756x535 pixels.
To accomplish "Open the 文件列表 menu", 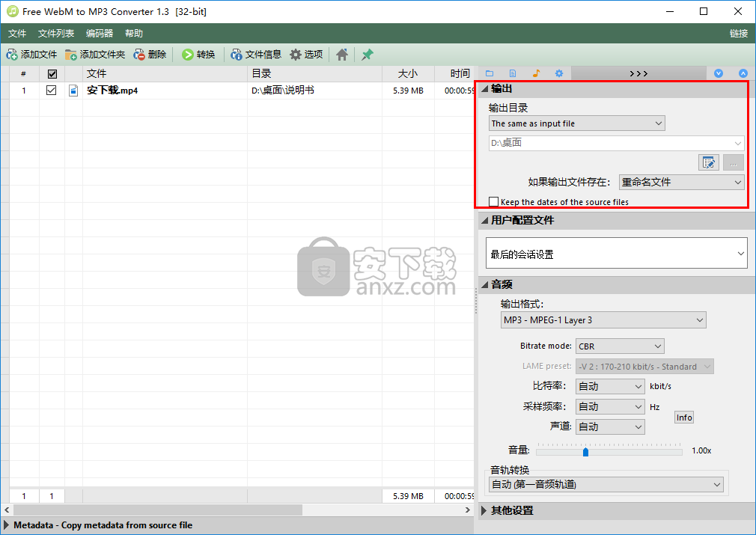I will pyautogui.click(x=56, y=33).
